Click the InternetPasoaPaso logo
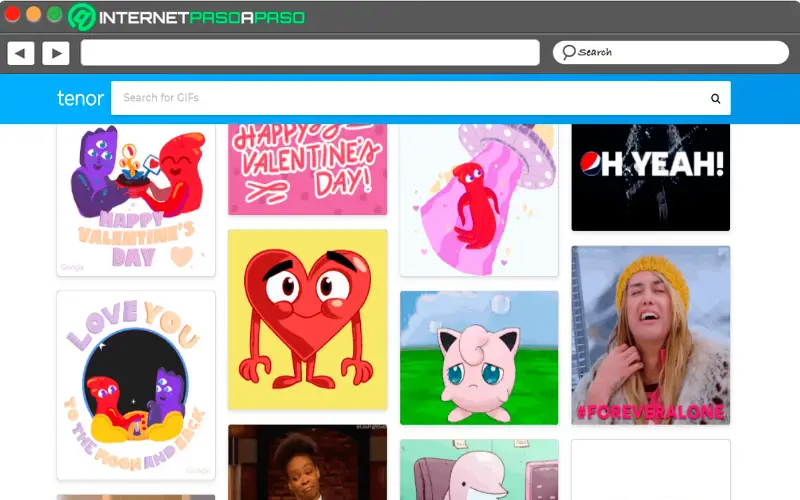The height and width of the screenshot is (500, 800). point(187,17)
